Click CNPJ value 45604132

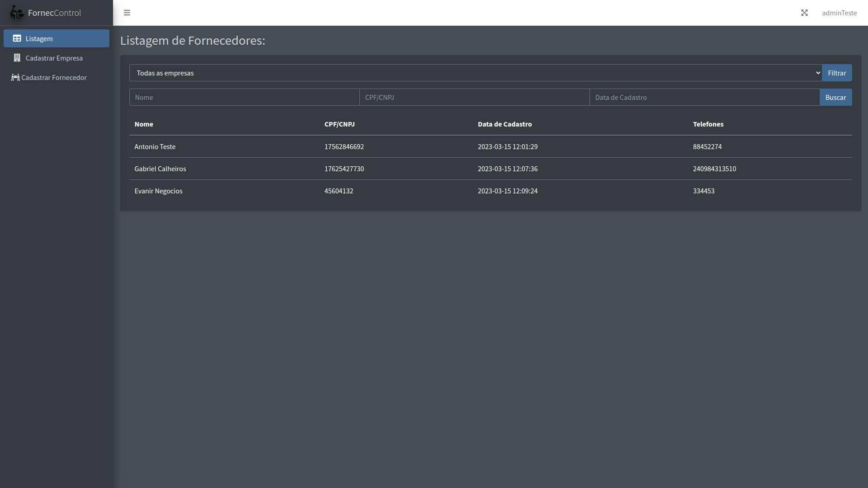click(x=339, y=191)
